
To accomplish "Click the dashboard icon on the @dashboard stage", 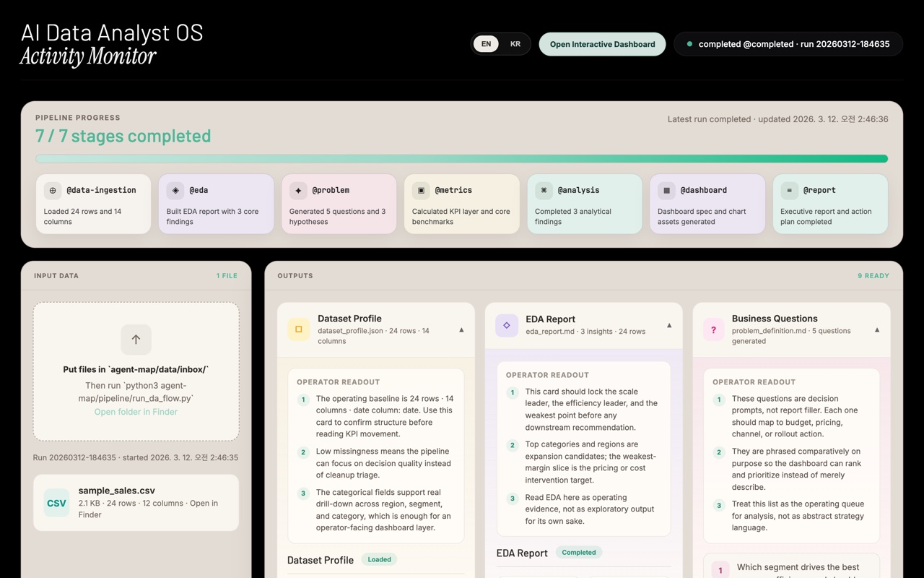I will [x=667, y=190].
